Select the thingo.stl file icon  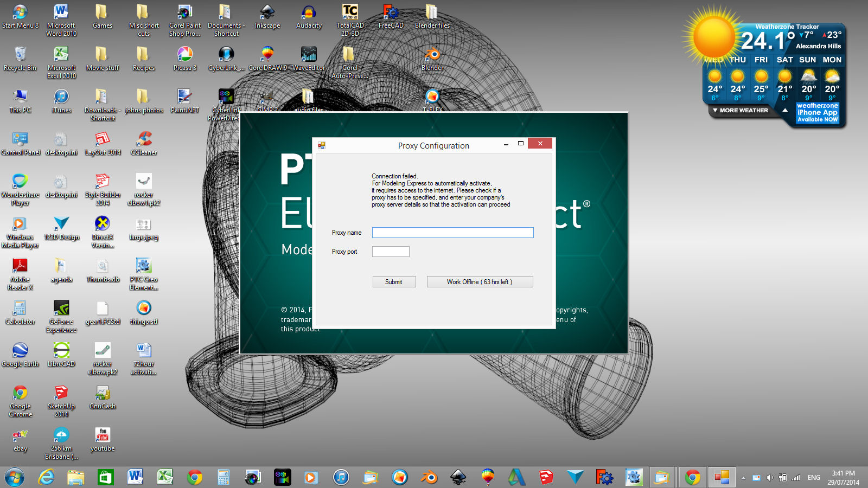144,312
